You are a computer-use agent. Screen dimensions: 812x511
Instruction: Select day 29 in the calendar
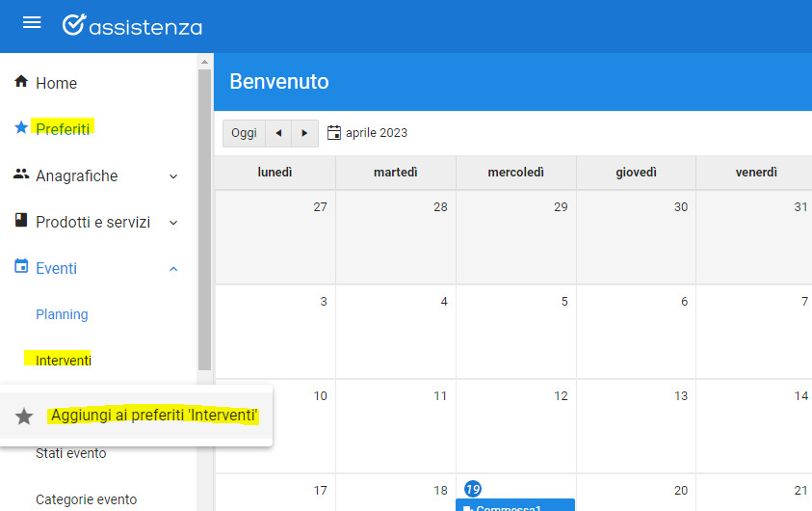[561, 206]
